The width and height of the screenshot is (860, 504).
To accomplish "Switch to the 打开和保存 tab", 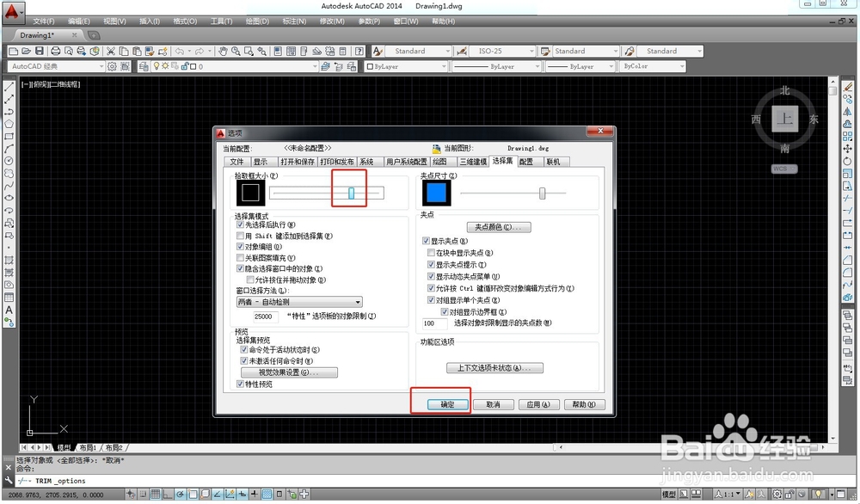I will tap(298, 162).
